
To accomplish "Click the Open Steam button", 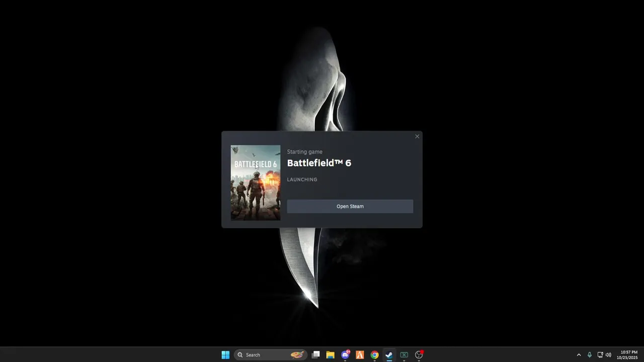I will 350,206.
